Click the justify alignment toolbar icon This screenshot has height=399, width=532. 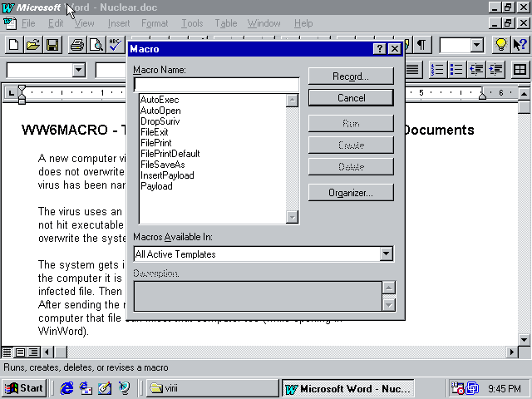click(x=412, y=70)
